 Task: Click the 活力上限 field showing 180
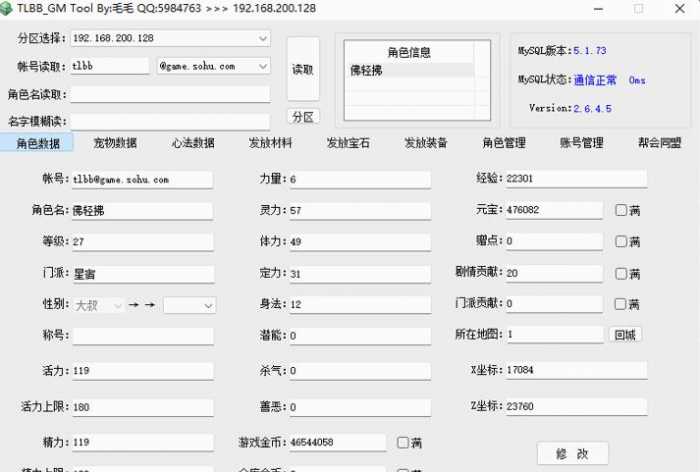tap(143, 407)
